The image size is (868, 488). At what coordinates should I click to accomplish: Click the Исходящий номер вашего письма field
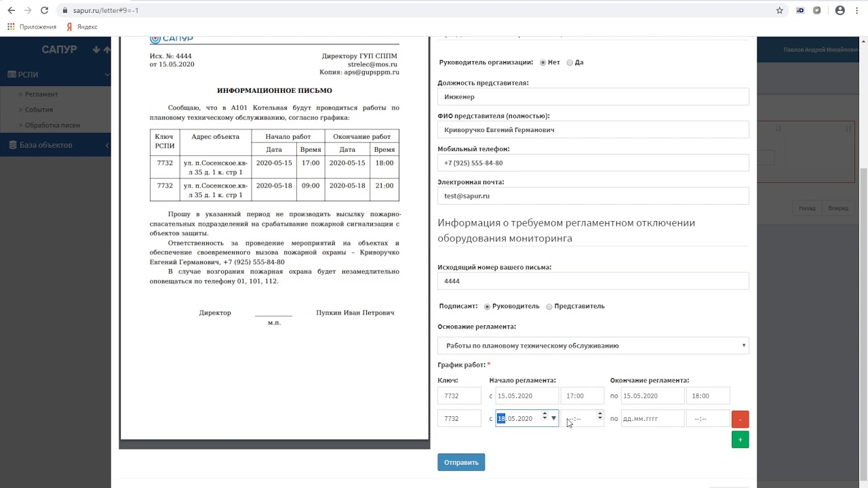(593, 281)
